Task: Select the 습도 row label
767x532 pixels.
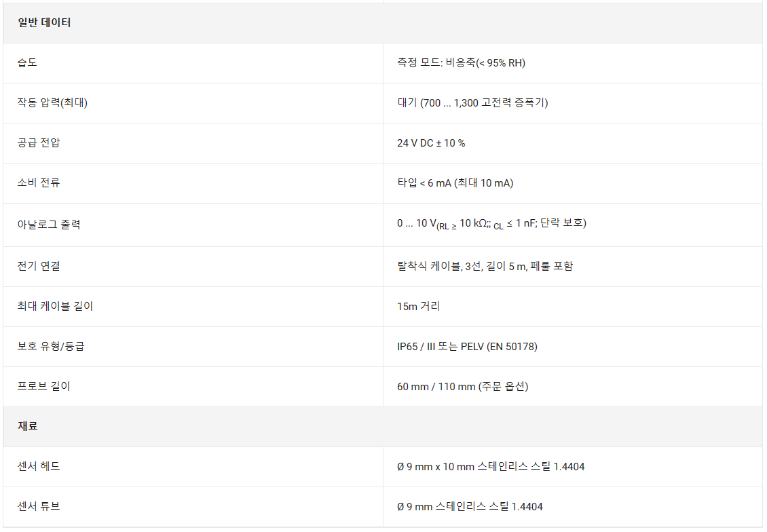Action: coord(27,62)
